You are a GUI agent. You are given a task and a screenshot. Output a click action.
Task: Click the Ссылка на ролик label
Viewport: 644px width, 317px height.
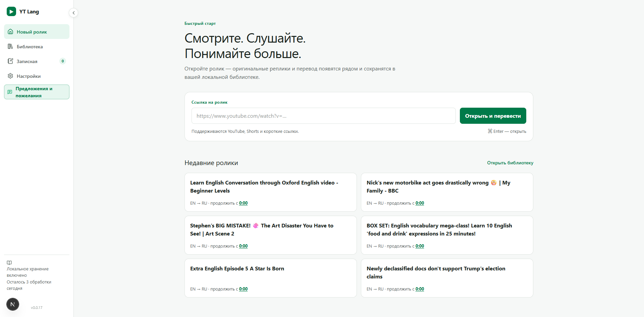[209, 102]
